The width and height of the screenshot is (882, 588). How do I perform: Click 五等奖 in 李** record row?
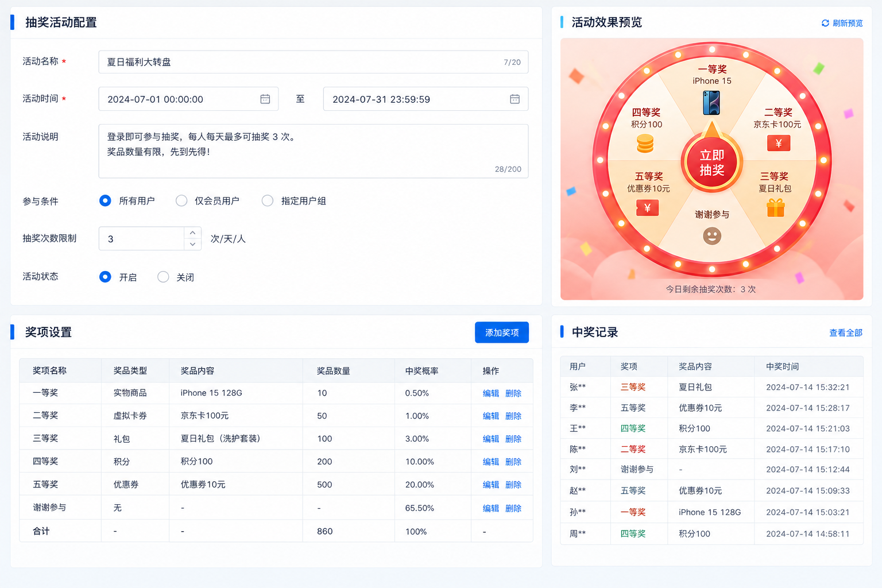pos(633,408)
